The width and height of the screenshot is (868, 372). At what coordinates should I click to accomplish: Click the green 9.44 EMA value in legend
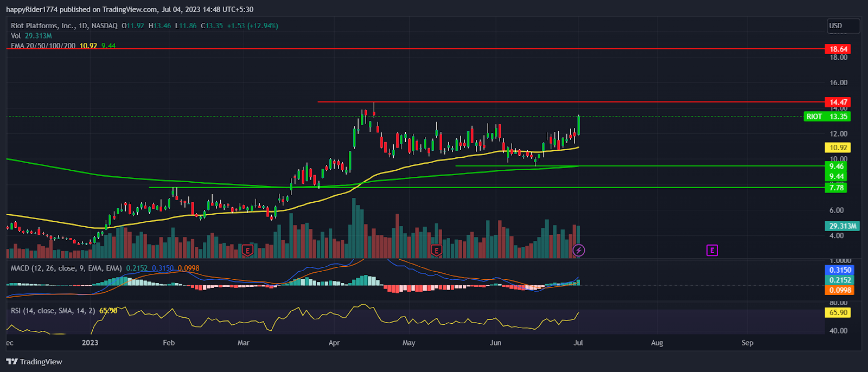coord(108,46)
